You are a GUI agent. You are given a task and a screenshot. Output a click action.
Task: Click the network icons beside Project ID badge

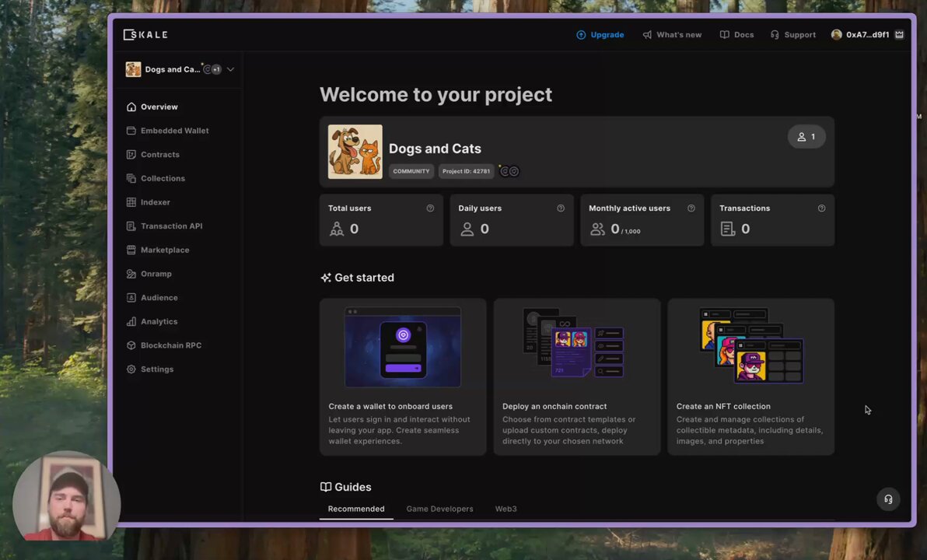(509, 171)
